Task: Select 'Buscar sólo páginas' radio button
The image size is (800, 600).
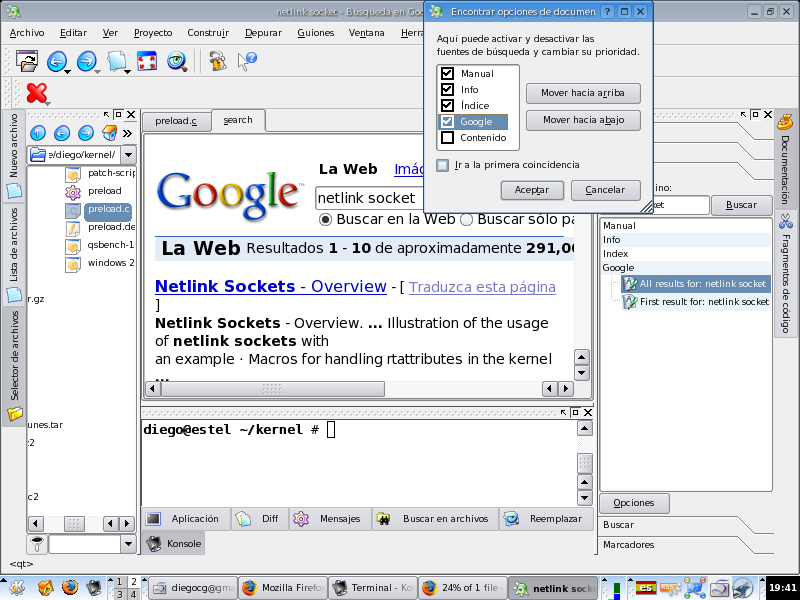Action: [x=466, y=219]
